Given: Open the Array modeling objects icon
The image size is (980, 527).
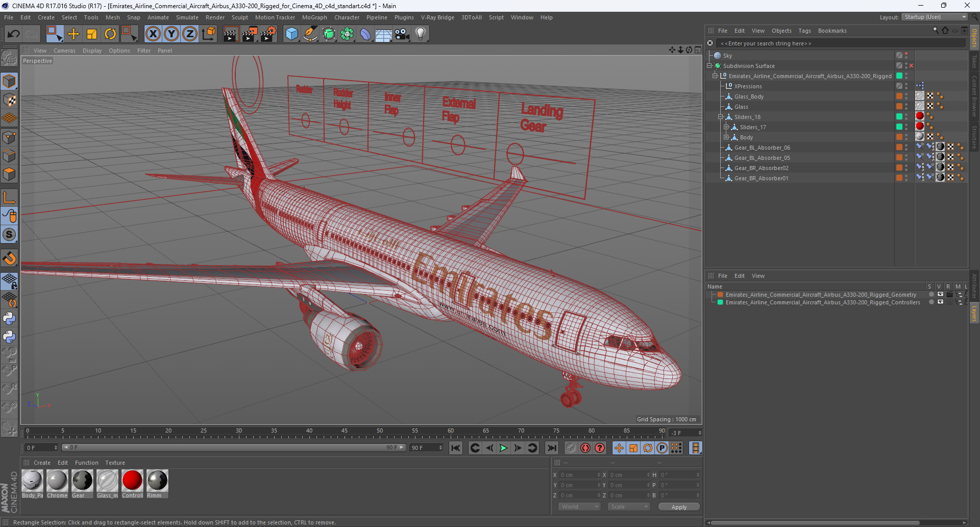Looking at the screenshot, I should click(x=347, y=34).
